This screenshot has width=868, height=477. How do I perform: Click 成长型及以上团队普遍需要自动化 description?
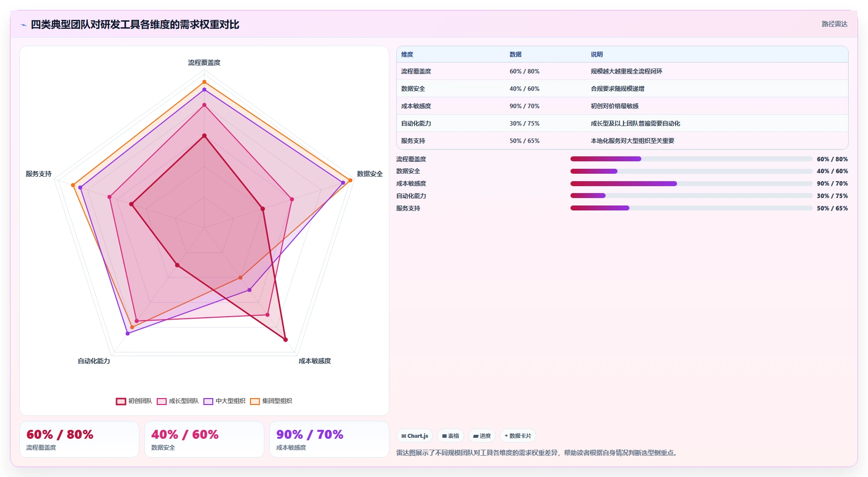coord(635,124)
